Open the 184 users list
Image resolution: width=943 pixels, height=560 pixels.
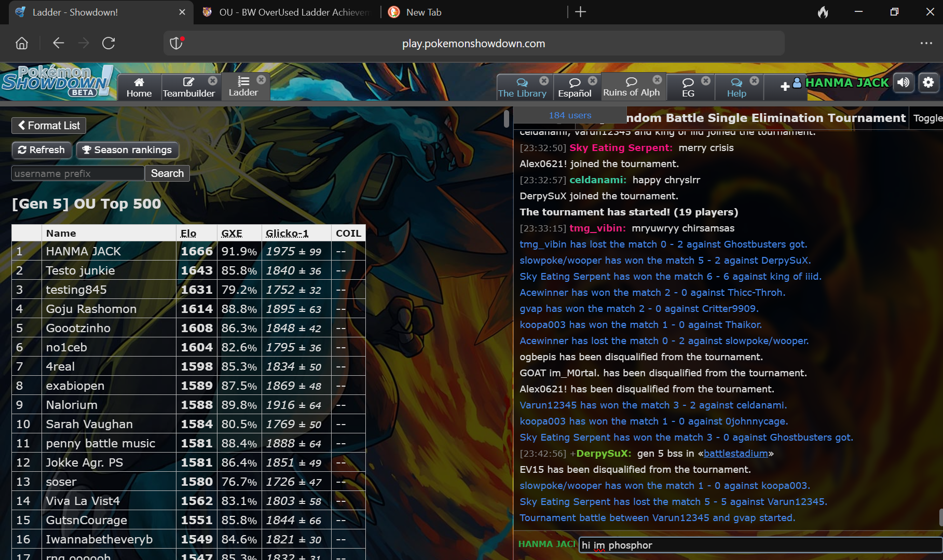570,115
